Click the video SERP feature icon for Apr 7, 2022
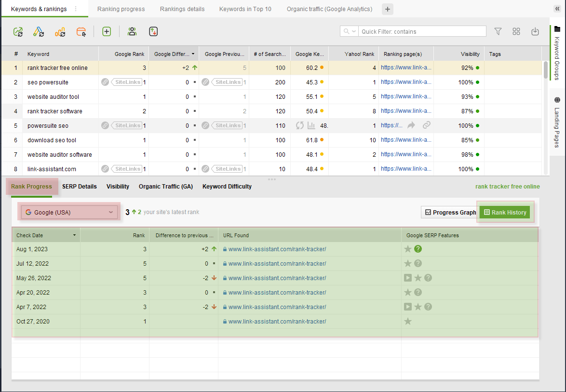The image size is (566, 392). (408, 307)
